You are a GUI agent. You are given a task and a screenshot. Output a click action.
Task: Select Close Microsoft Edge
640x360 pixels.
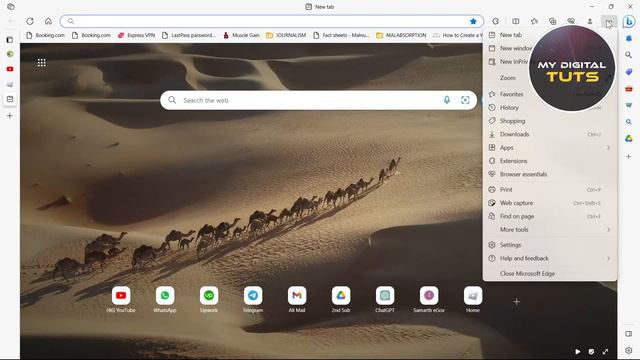click(x=550, y=274)
